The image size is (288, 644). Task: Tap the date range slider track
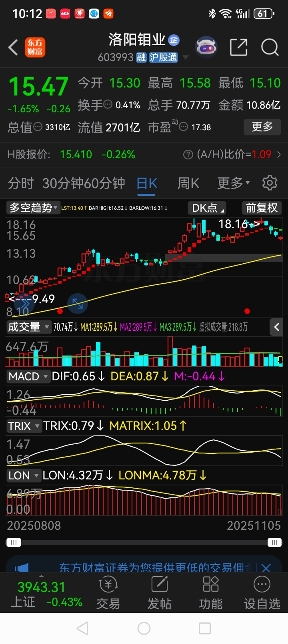[x=144, y=542]
